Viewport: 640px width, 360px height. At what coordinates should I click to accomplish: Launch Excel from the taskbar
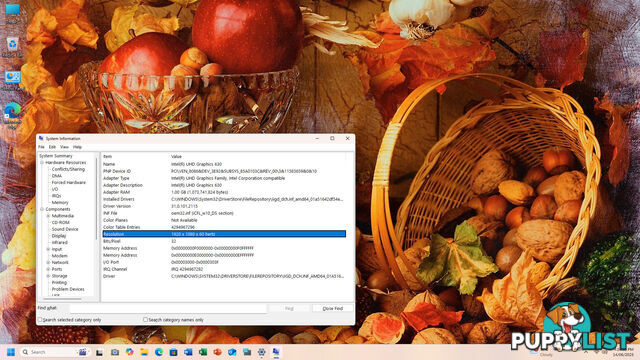[203, 352]
